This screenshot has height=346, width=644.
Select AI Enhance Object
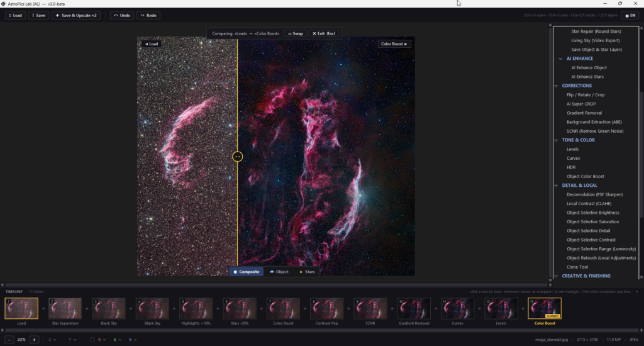[589, 67]
